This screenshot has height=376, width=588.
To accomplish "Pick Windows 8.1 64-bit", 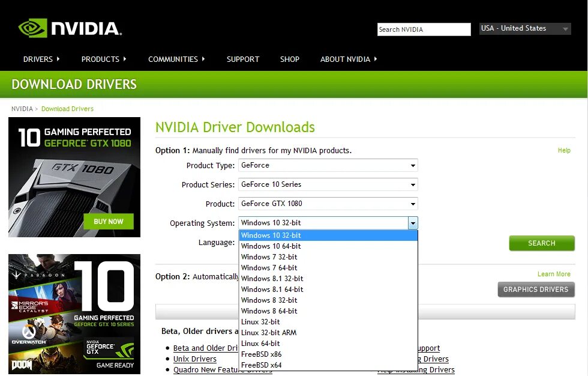I will [328, 290].
